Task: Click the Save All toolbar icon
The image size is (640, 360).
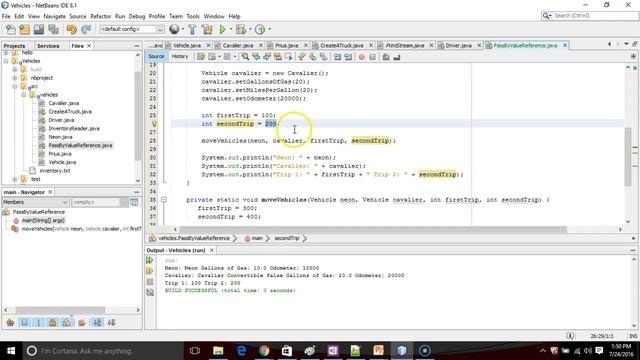Action: click(x=53, y=29)
